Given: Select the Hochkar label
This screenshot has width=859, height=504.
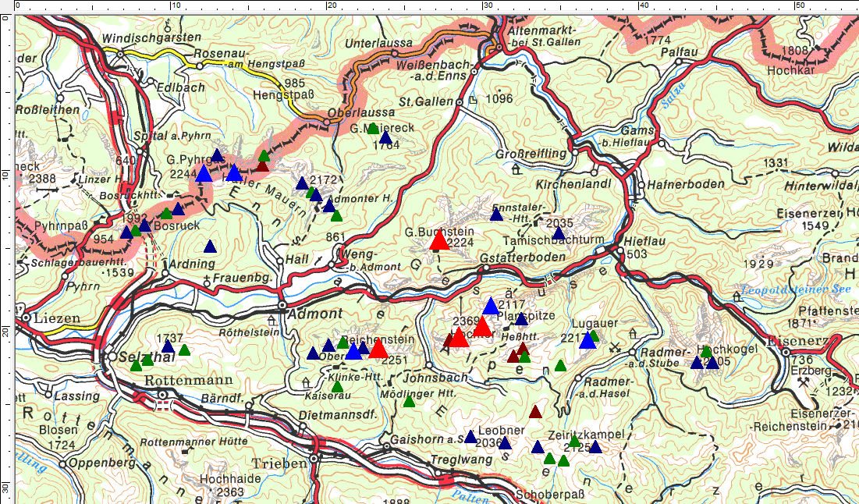Looking at the screenshot, I should pos(790,71).
